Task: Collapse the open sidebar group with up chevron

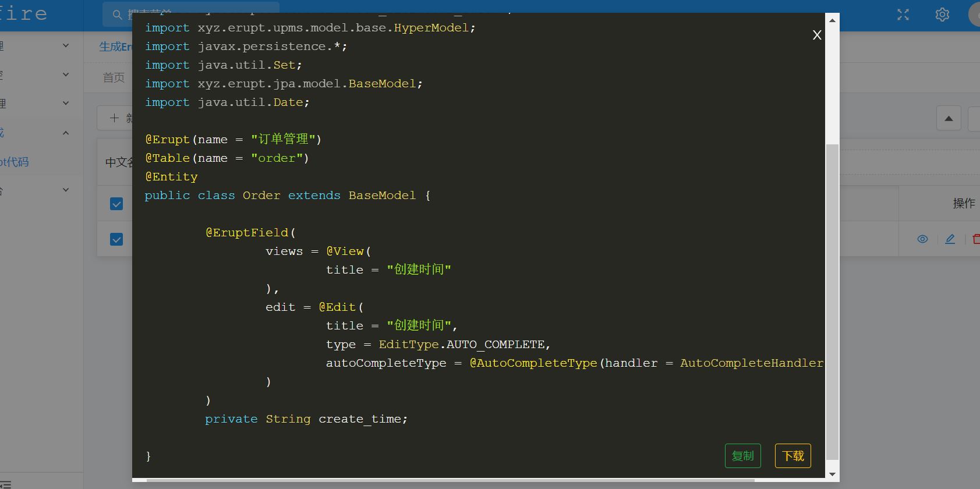Action: pos(66,133)
